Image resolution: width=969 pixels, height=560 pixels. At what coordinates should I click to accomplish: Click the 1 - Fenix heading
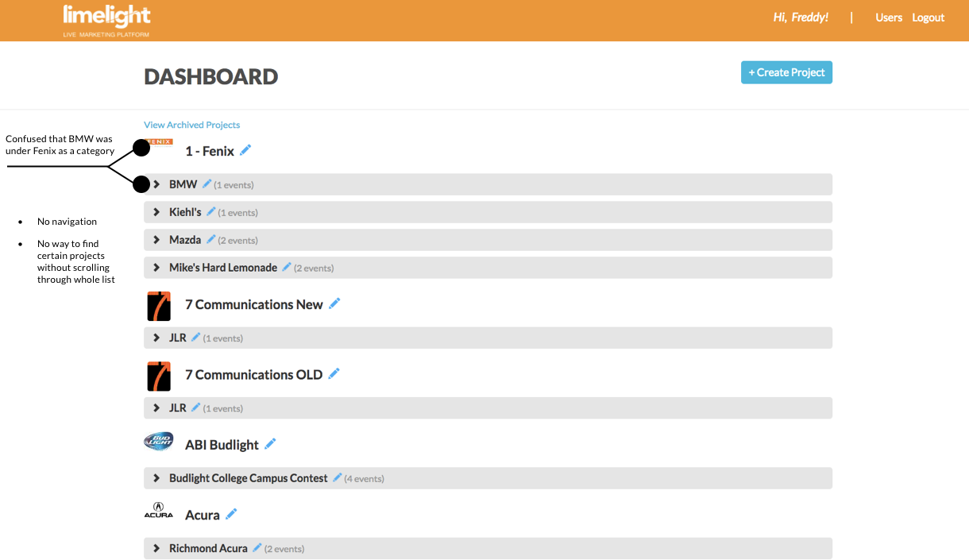tap(210, 151)
